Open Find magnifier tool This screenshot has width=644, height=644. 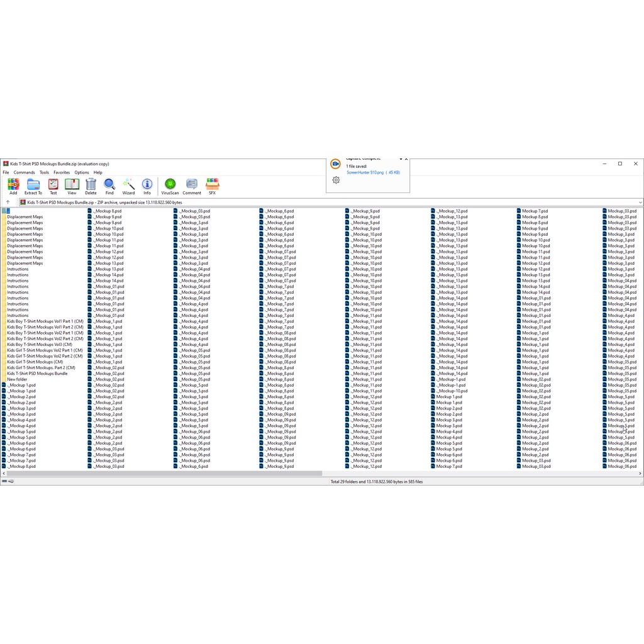(x=109, y=186)
